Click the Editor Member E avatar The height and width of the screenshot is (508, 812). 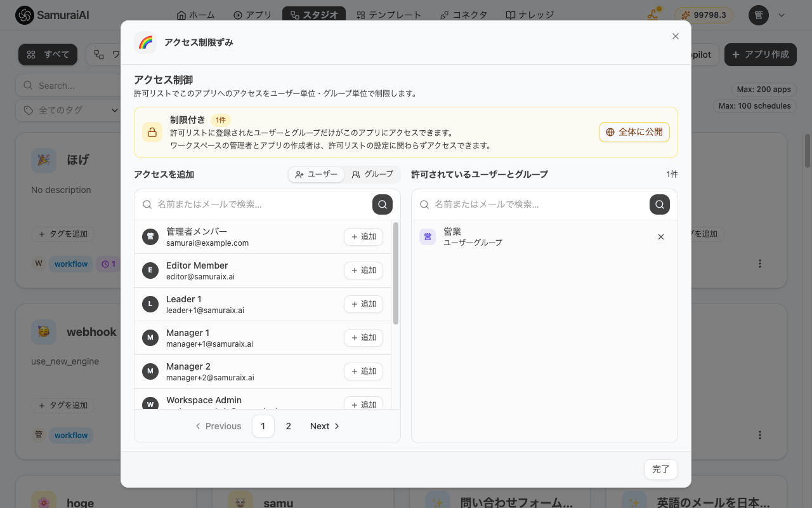[150, 270]
